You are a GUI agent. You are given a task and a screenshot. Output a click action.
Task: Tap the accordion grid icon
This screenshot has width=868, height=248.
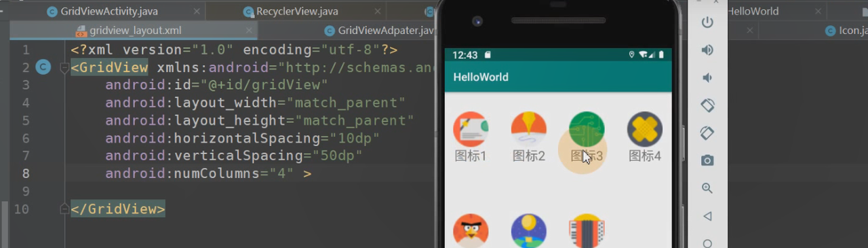coord(587,231)
